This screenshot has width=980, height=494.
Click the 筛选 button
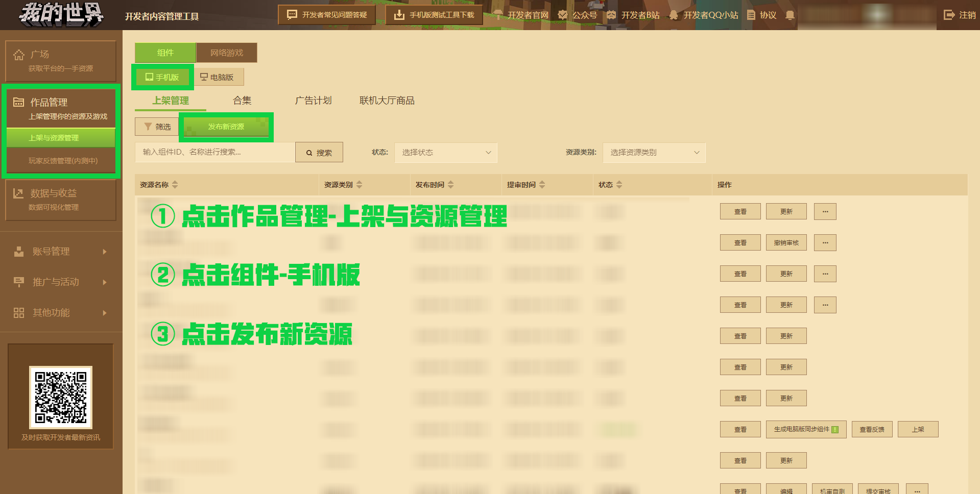click(x=157, y=127)
